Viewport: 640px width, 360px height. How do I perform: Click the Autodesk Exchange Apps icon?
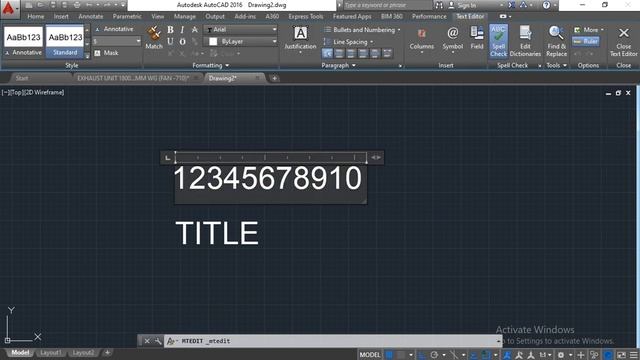[x=511, y=5]
